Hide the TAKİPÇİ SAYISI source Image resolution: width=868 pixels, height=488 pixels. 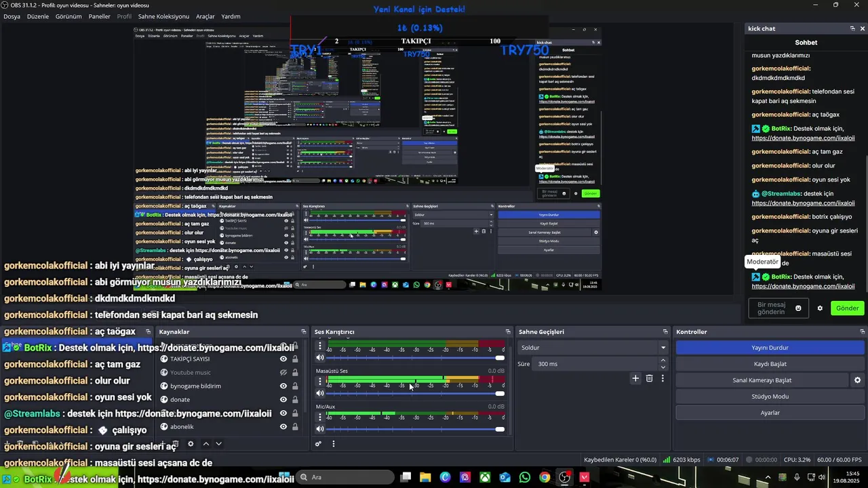(283, 359)
